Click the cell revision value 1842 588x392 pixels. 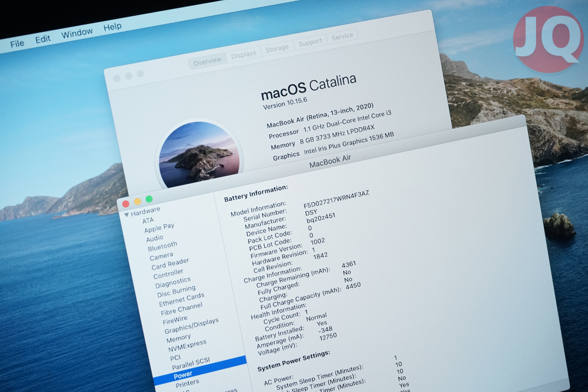pyautogui.click(x=320, y=256)
